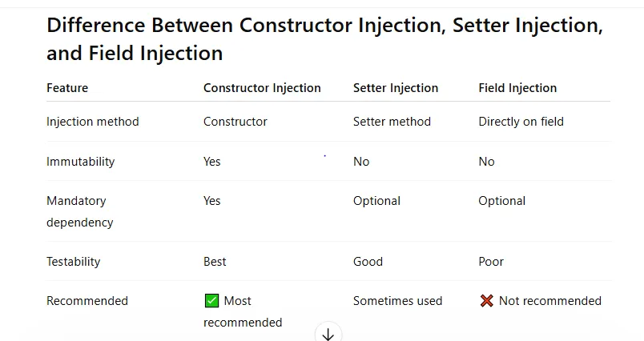
Task: Click the green checkmark icon
Action: [211, 301]
